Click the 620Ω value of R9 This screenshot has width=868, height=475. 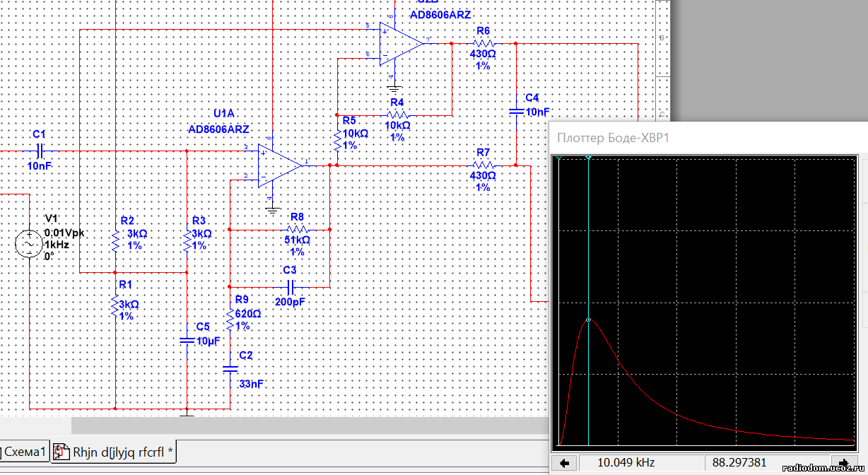click(248, 315)
